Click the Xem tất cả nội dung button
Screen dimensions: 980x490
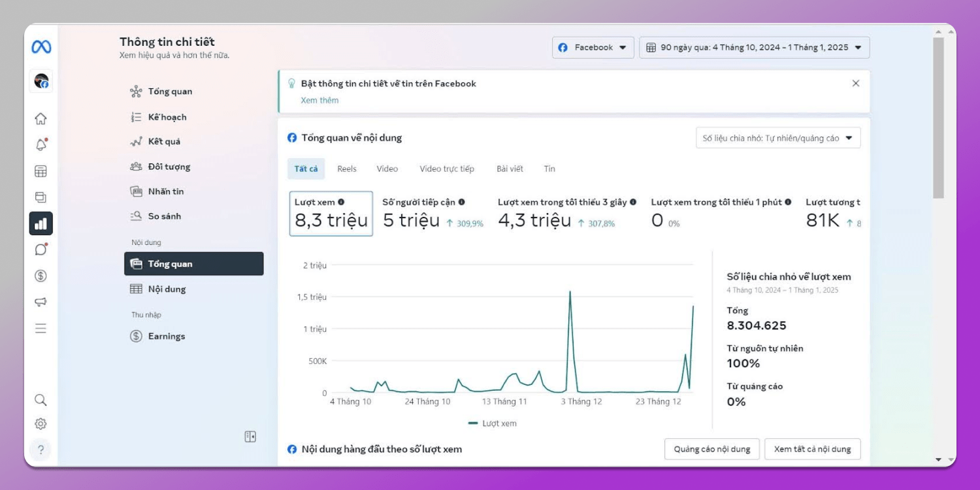tap(812, 449)
